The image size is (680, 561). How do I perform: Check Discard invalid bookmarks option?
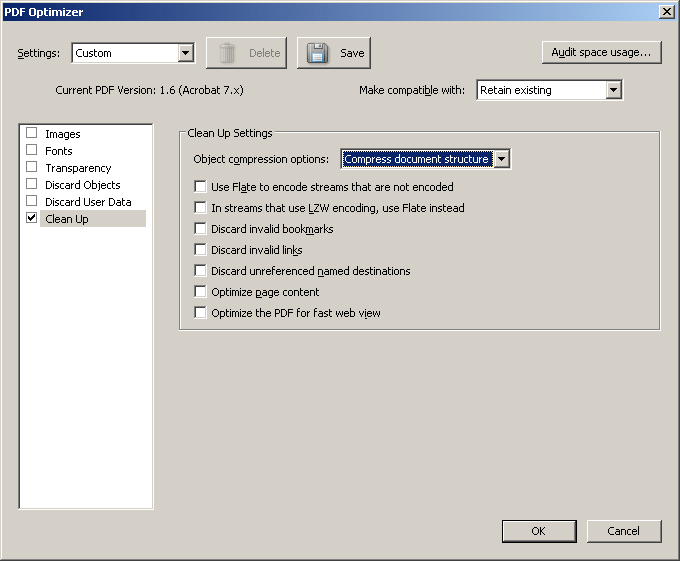click(200, 228)
